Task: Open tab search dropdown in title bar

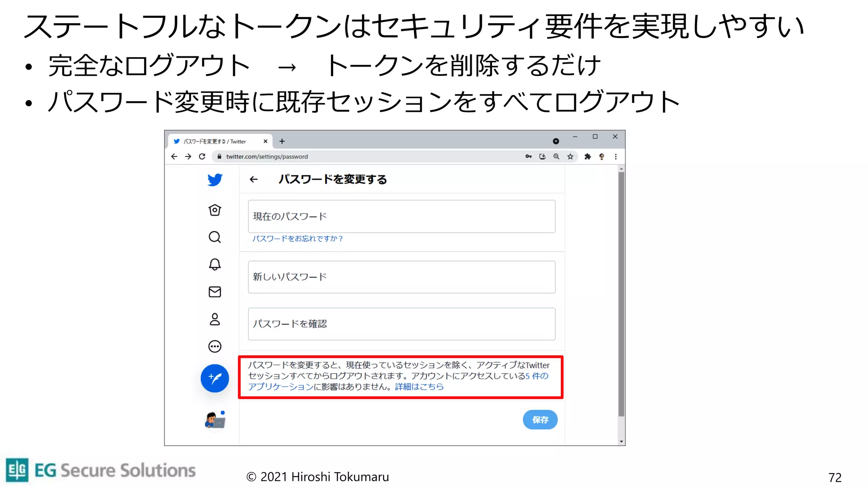Action: click(556, 141)
